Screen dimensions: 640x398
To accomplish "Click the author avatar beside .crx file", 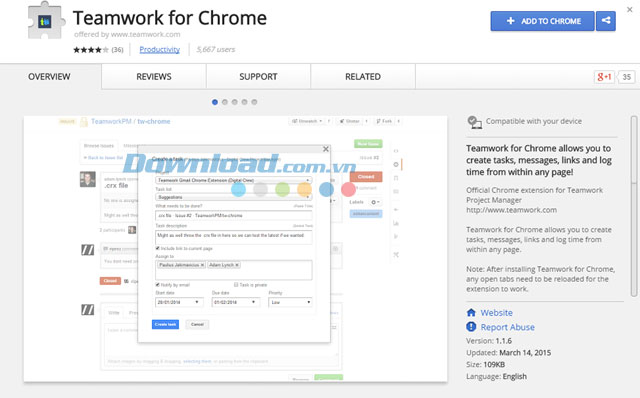I will coord(88,179).
